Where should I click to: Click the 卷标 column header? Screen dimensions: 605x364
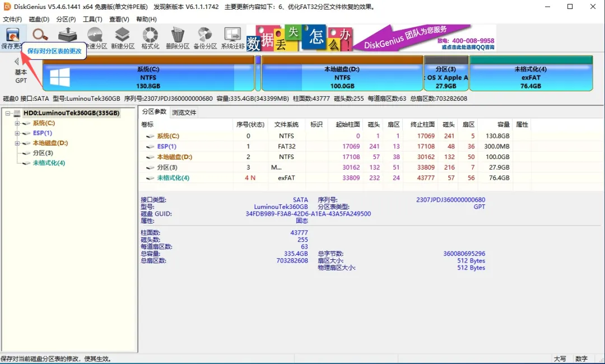[x=187, y=124]
